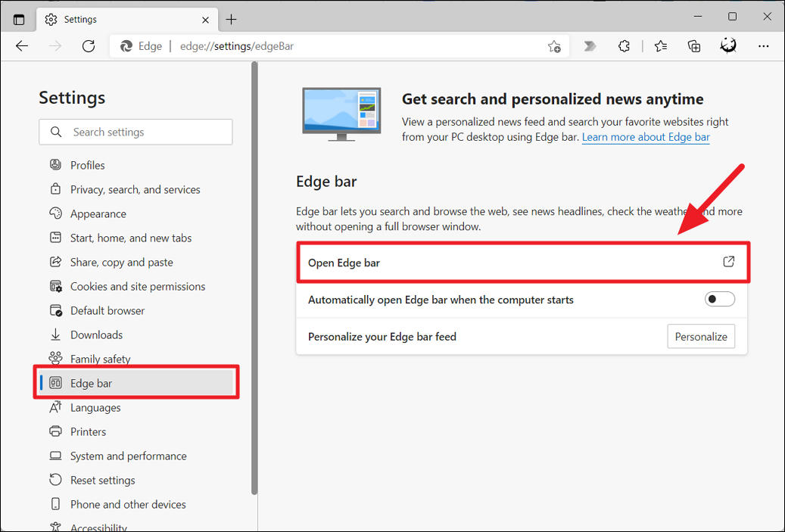The width and height of the screenshot is (785, 532).
Task: Open the Learn more about Edge bar link
Action: click(x=645, y=137)
